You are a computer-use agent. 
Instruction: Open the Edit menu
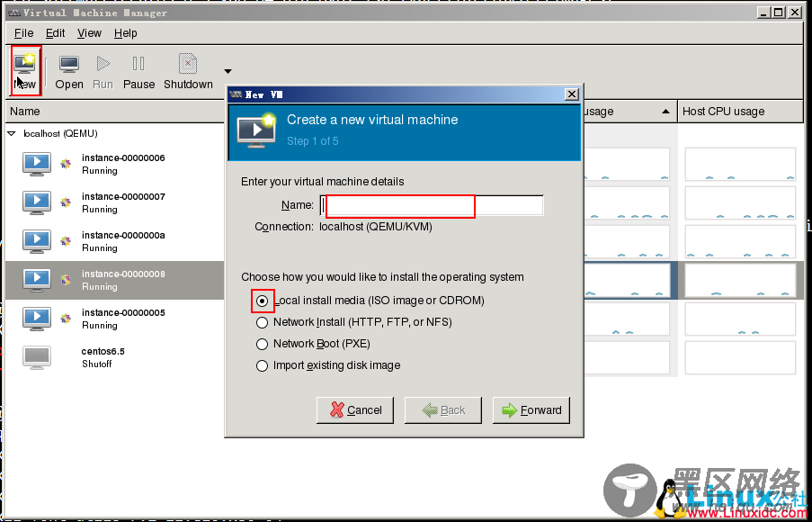[x=55, y=33]
